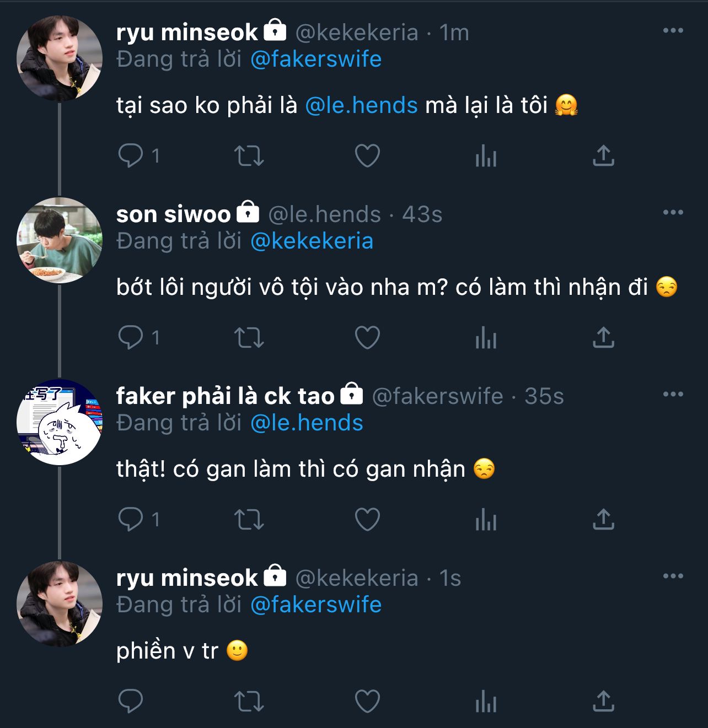Like son siwoo's tweet
Screen dimensions: 708x728
[x=367, y=337]
